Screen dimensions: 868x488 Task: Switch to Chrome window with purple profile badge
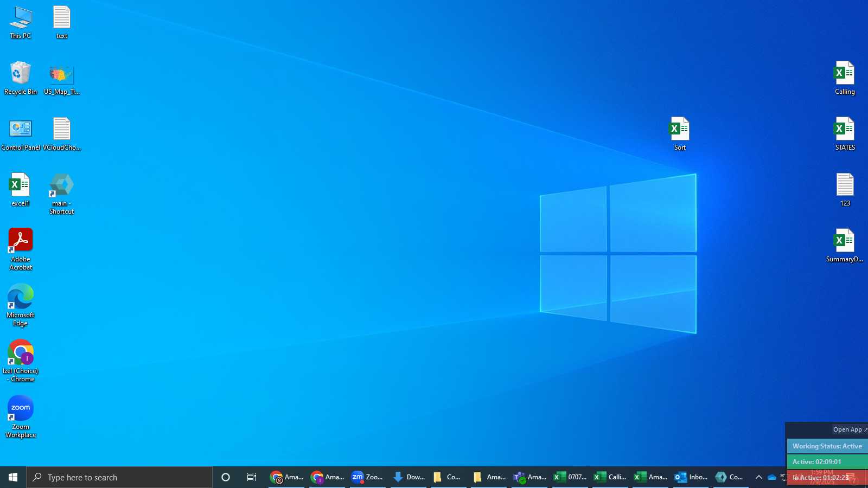[327, 477]
